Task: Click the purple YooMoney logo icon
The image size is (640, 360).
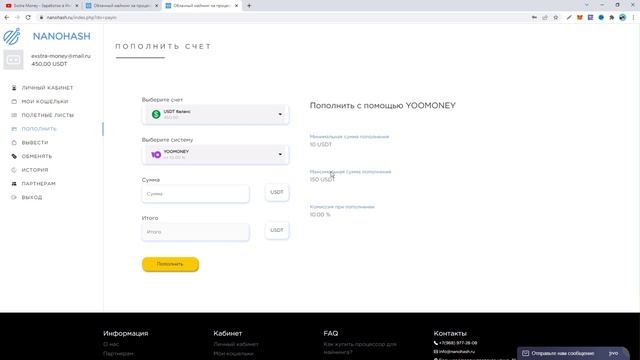Action: click(156, 154)
